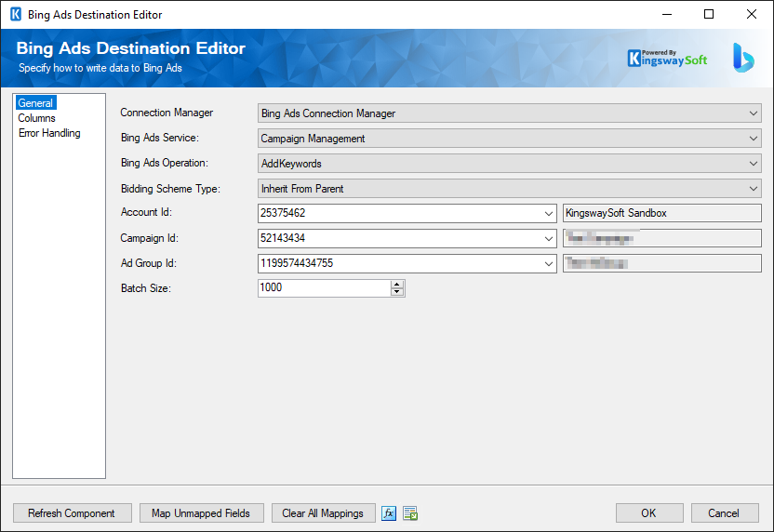
Task: Click the Cancel button
Action: pos(724,513)
